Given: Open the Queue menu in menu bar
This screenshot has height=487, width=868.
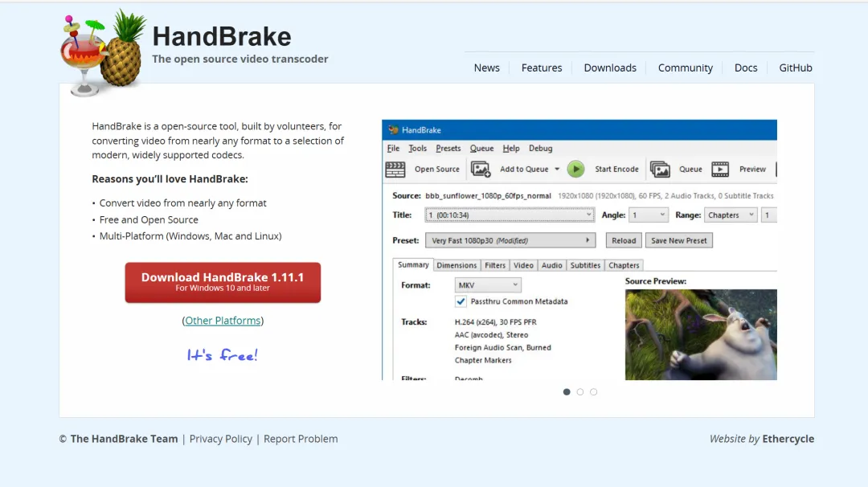Looking at the screenshot, I should point(481,149).
